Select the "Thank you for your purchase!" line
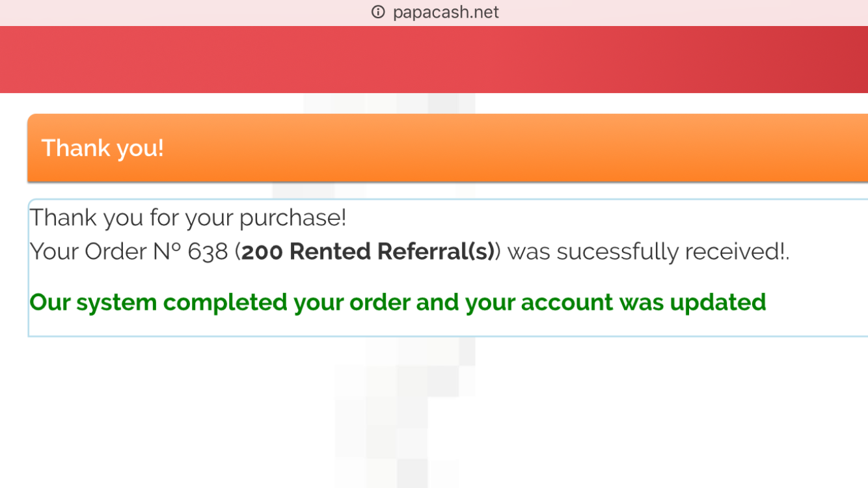Viewport: 868px width, 488px height. click(188, 217)
